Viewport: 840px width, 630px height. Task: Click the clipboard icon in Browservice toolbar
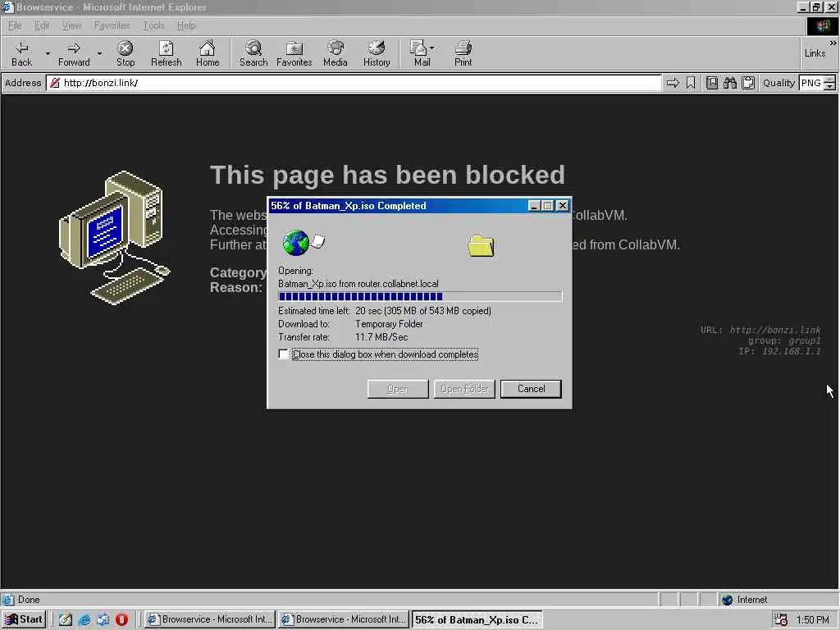(748, 83)
